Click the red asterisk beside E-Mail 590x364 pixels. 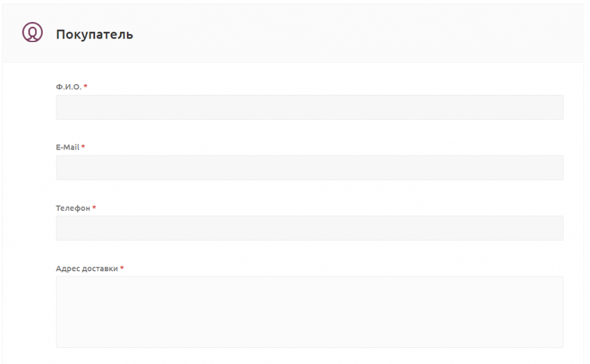[x=83, y=147]
